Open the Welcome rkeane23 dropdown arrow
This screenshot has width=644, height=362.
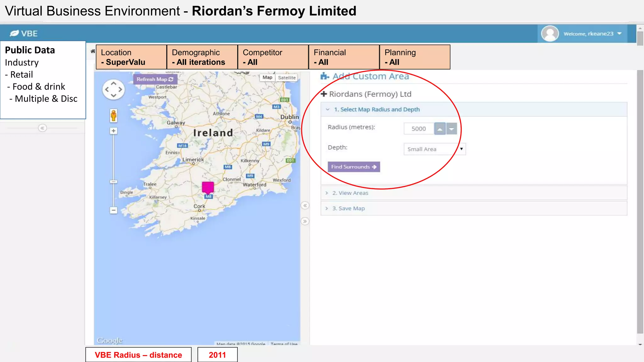[x=619, y=34]
